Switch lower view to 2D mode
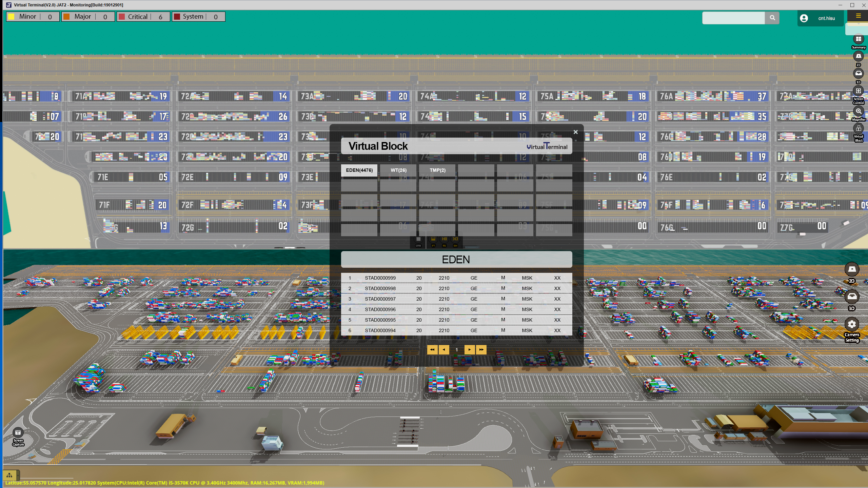The width and height of the screenshot is (868, 488). 852,270
